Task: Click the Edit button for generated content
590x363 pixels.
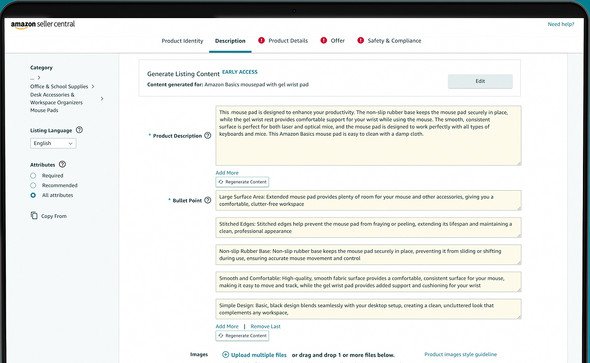Action: tap(480, 81)
